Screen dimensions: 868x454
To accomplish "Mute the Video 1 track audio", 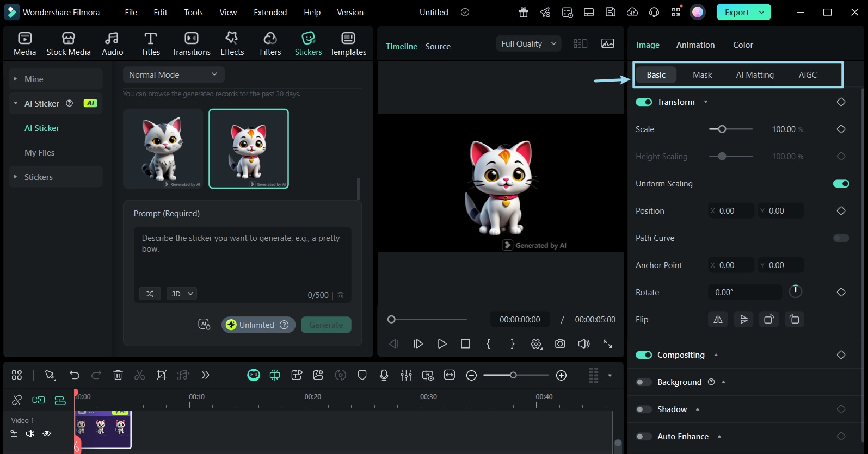I will pyautogui.click(x=30, y=433).
